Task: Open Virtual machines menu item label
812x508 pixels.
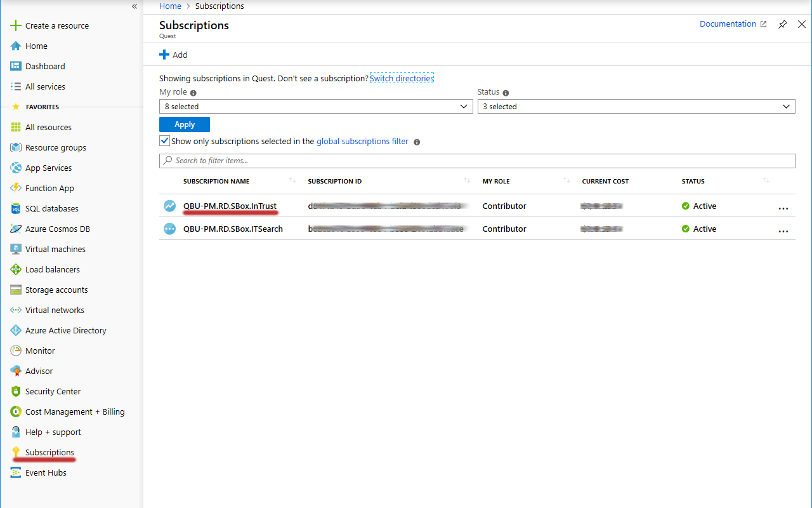Action: pos(55,249)
